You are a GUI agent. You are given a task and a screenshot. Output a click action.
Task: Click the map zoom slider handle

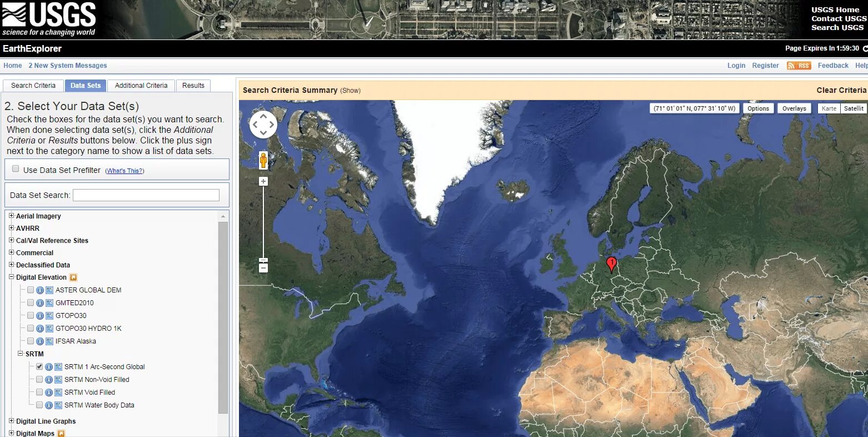click(263, 260)
